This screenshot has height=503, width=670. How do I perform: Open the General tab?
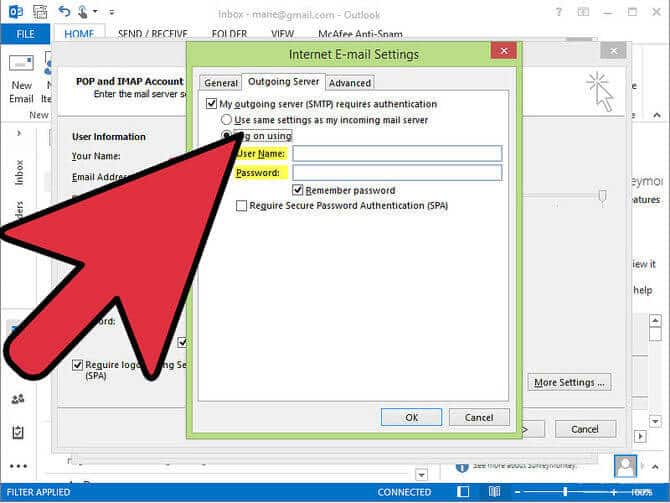tap(220, 83)
